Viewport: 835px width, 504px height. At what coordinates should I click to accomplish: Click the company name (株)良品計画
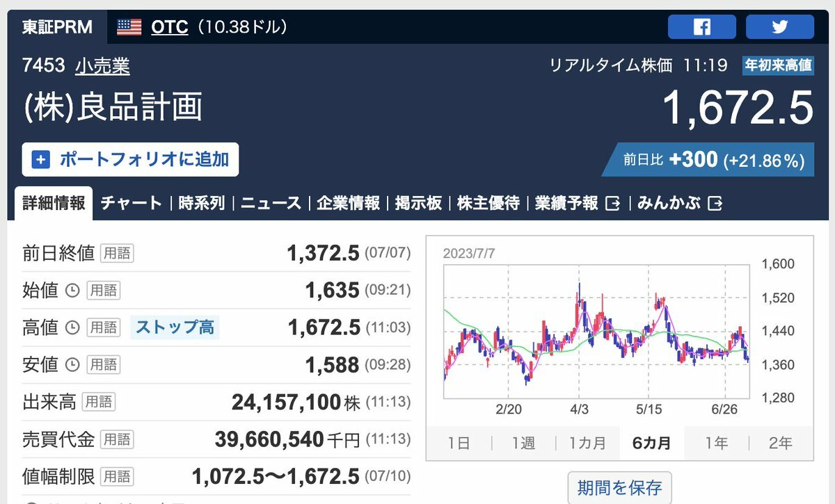[x=113, y=108]
